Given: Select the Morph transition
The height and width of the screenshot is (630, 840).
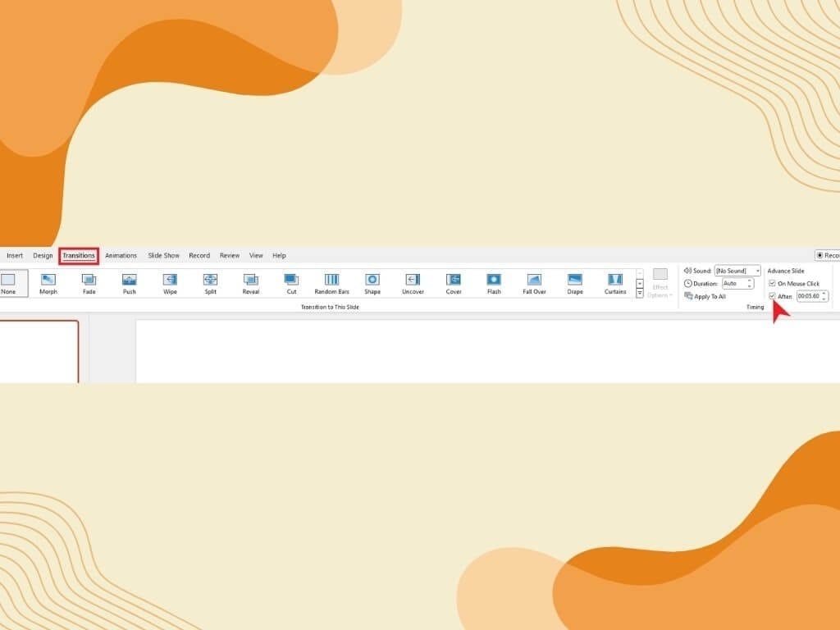Looking at the screenshot, I should [x=48, y=283].
